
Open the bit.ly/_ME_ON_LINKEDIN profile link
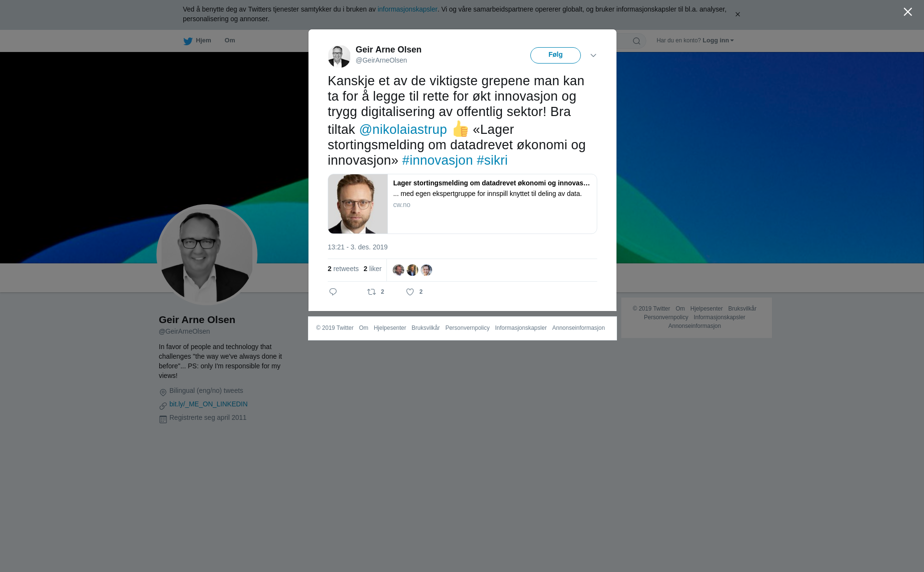point(208,404)
